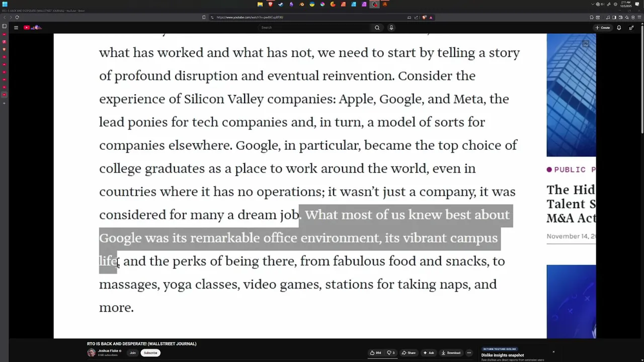Screen dimensions: 644x362
Task: Open File Explorer folder icon in the taskbar
Action: click(x=260, y=4)
